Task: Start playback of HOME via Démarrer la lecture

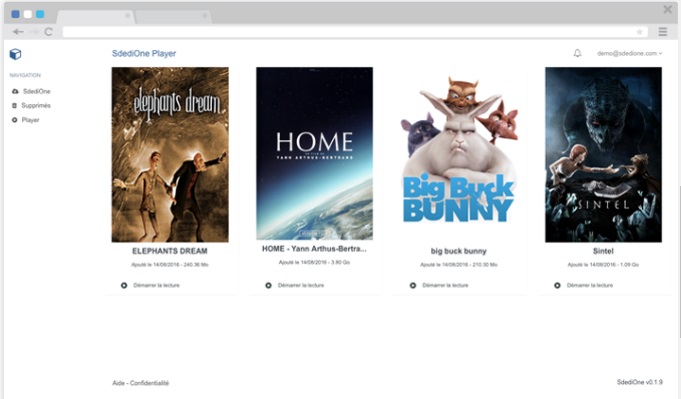Action: (x=301, y=285)
